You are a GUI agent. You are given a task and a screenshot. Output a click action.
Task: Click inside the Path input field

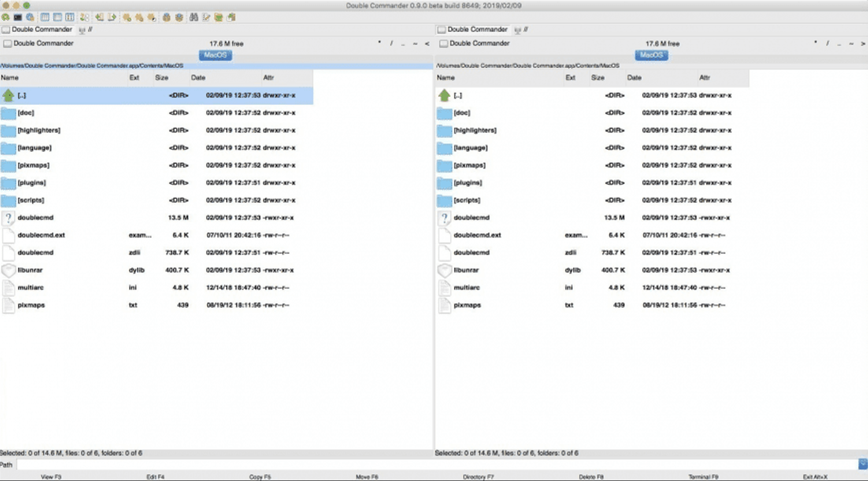[x=397, y=464]
